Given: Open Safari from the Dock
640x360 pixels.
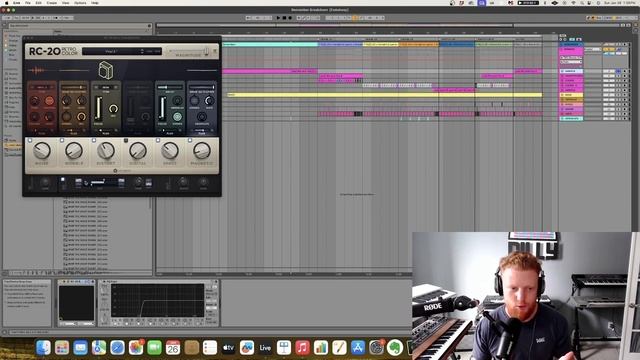Looking at the screenshot, I should click(117, 348).
